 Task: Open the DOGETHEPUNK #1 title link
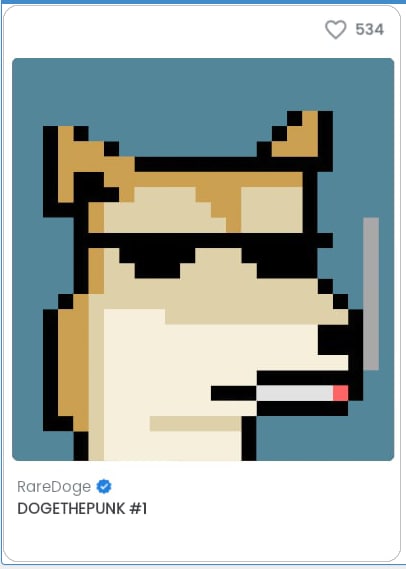coord(82,508)
